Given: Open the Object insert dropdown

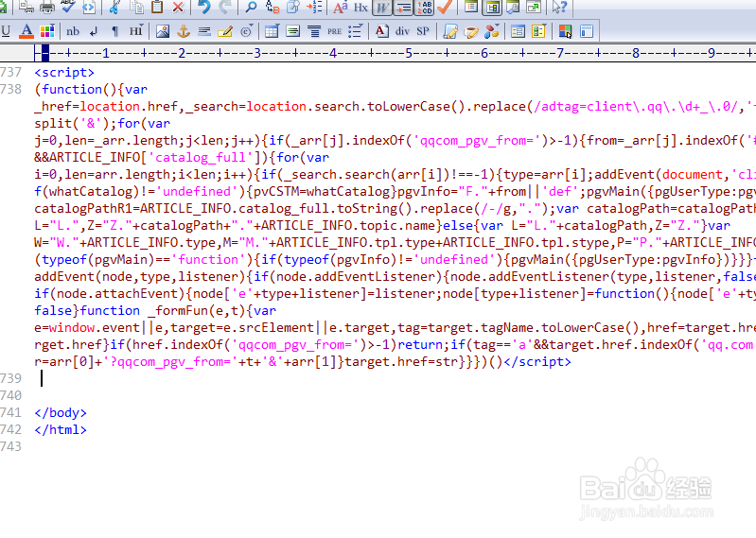Looking at the screenshot, I should (491, 31).
